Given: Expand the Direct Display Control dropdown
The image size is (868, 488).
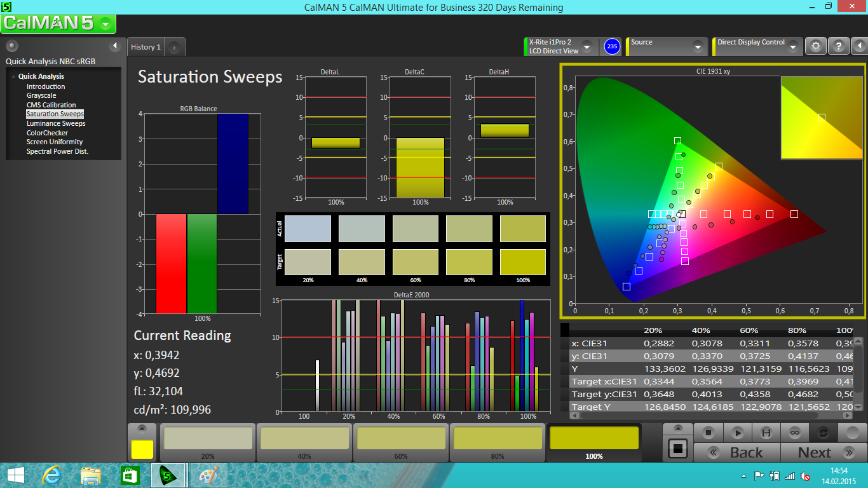Looking at the screenshot, I should pos(793,47).
